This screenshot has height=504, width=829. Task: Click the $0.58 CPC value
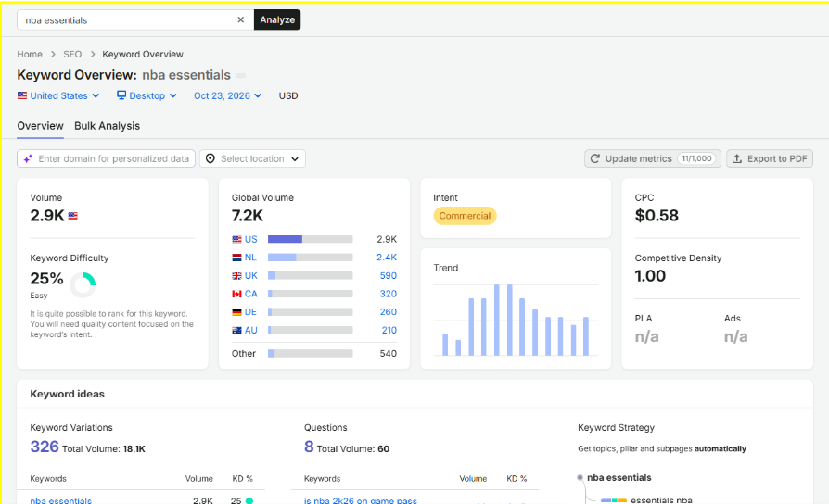pos(657,216)
